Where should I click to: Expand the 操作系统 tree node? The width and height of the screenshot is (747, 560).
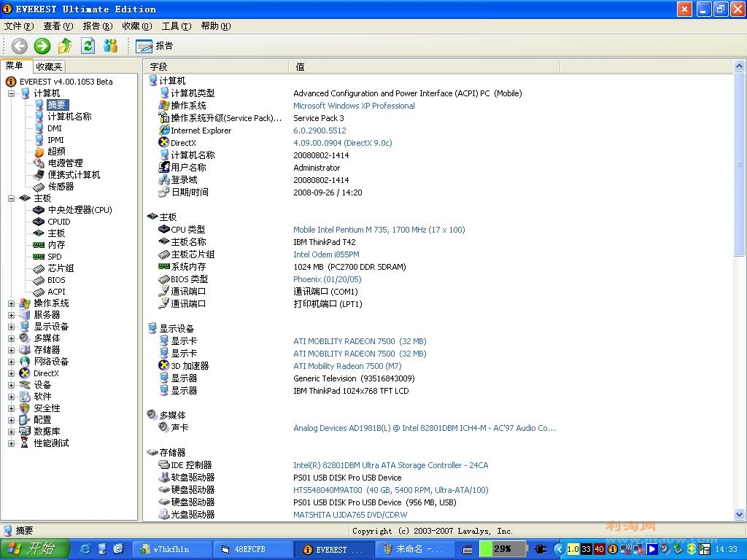click(x=11, y=303)
